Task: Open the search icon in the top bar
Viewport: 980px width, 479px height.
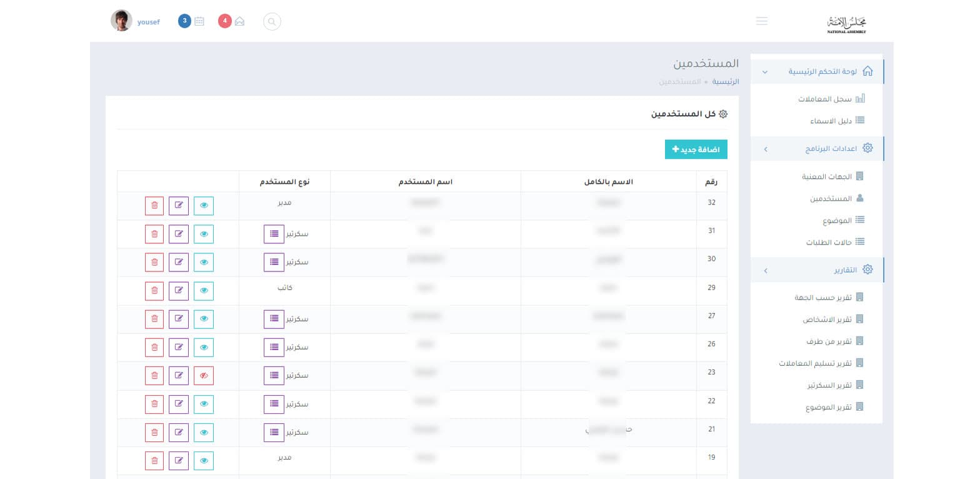Action: (x=272, y=22)
